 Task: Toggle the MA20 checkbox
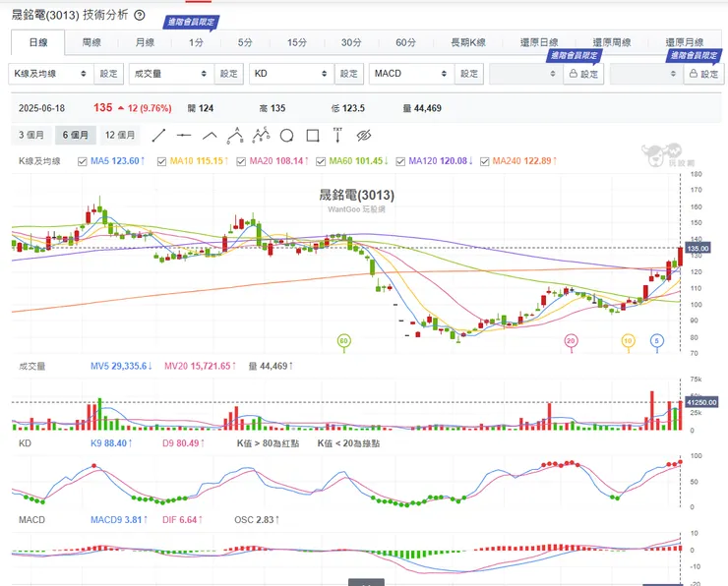point(241,161)
